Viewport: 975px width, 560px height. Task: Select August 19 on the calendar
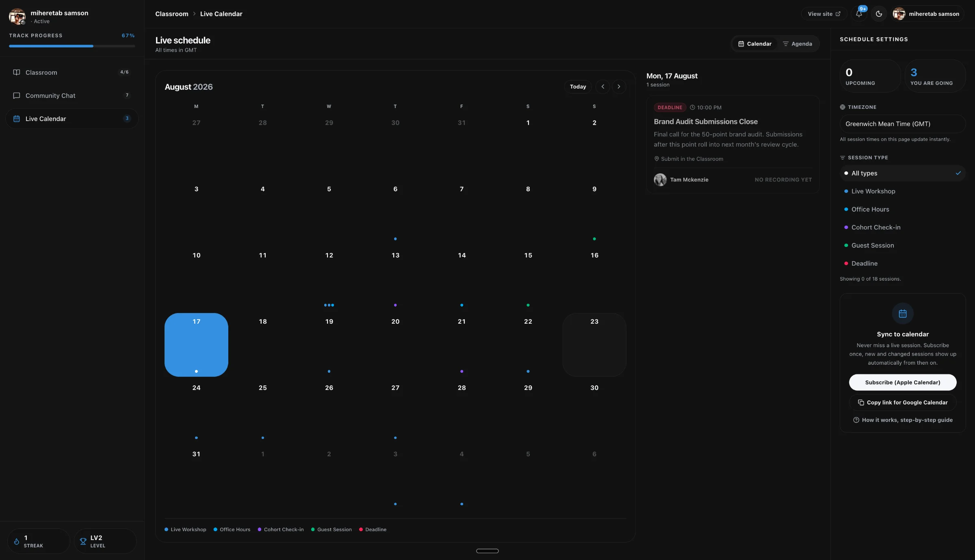point(329,345)
